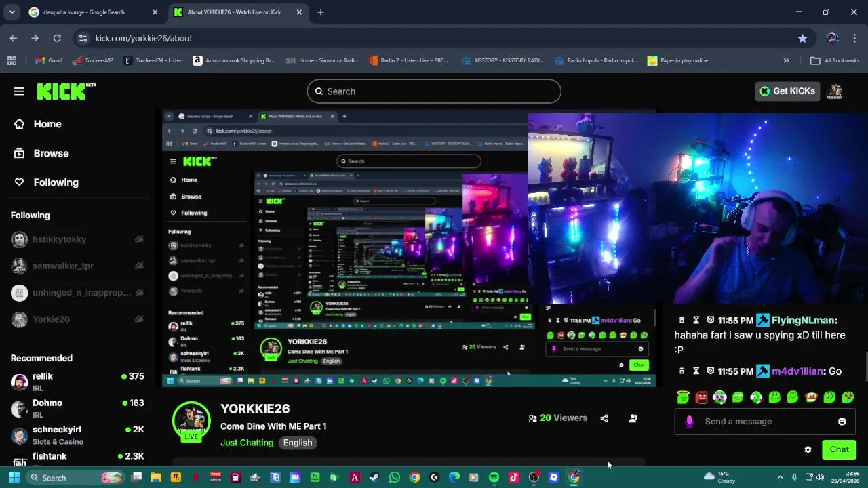The width and height of the screenshot is (868, 488).
Task: Open recommended channel Dohmo
Action: [77, 408]
